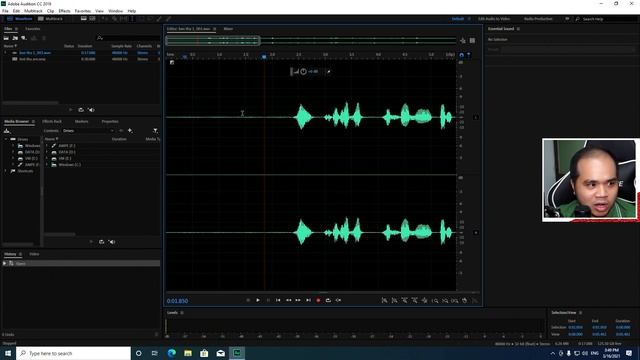Collapse the Drives tree node in Media Browser
This screenshot has height=360, width=640.
(6, 139)
